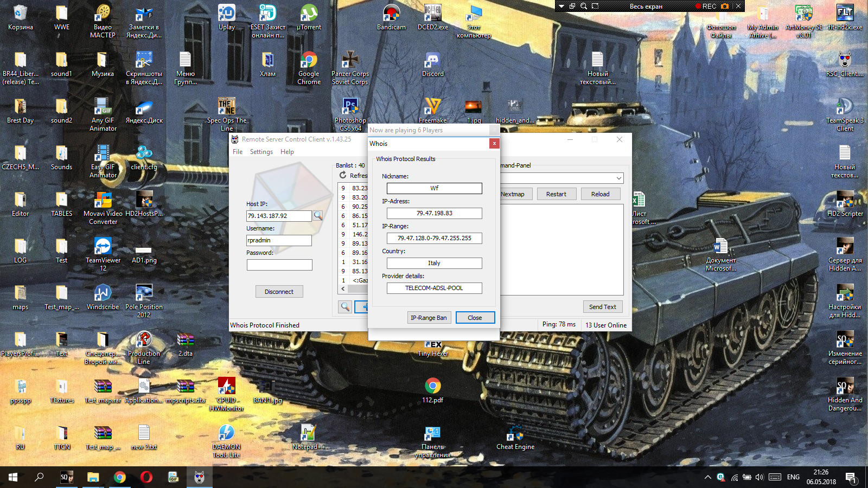Open the Pole Position 2012 icon
This screenshot has width=868, height=488.
144,301
